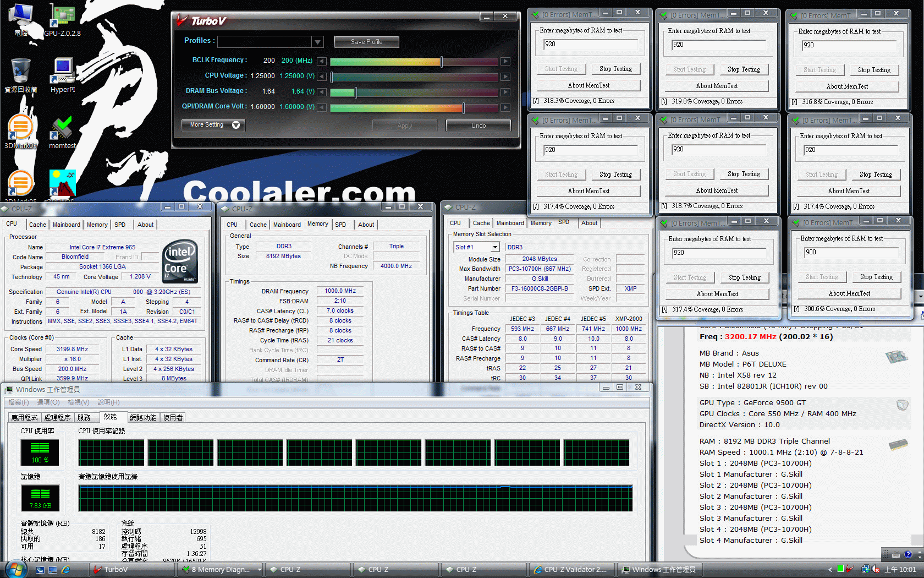Select the 3DMark05 desktop icon
The height and width of the screenshot is (578, 924).
[20, 186]
